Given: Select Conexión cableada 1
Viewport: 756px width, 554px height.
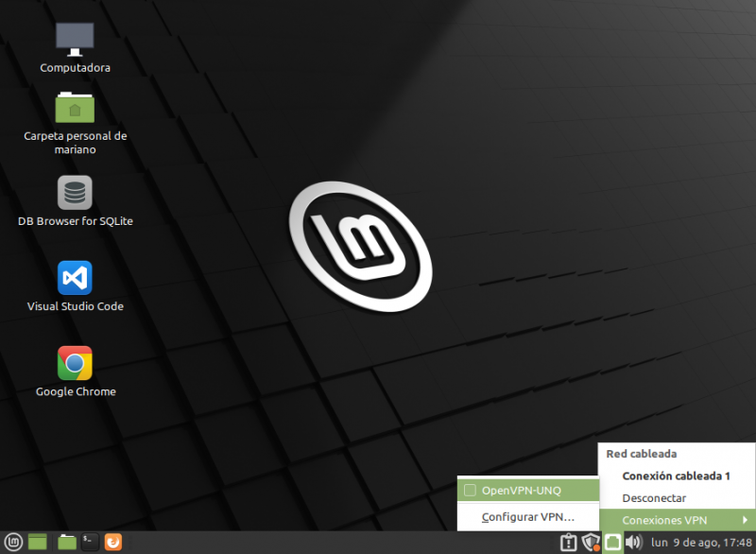Looking at the screenshot, I should click(677, 476).
